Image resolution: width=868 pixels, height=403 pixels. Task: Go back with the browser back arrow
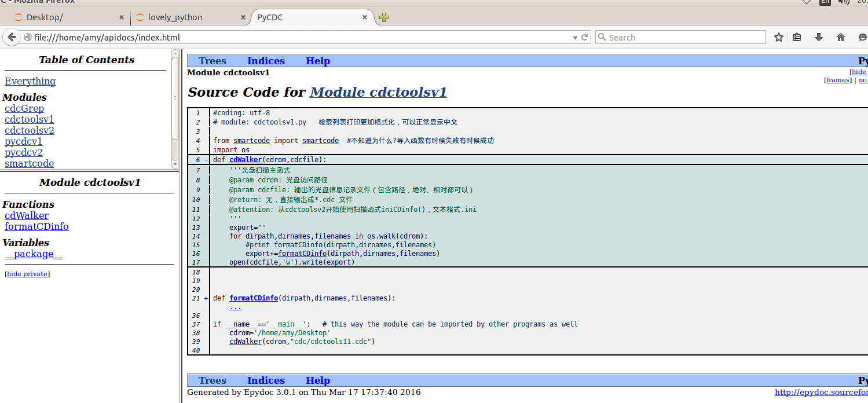click(x=12, y=38)
